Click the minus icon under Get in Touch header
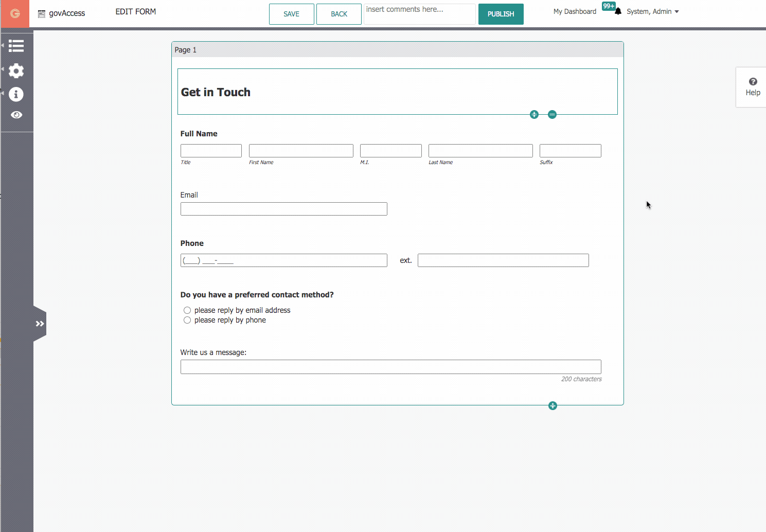 (552, 114)
